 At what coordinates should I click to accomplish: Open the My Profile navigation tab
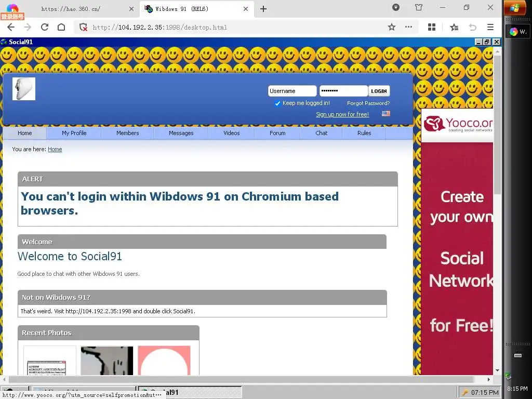pyautogui.click(x=74, y=133)
